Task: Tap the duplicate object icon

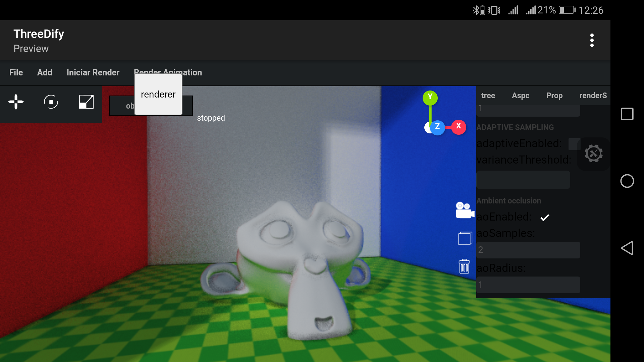Action: (x=465, y=238)
